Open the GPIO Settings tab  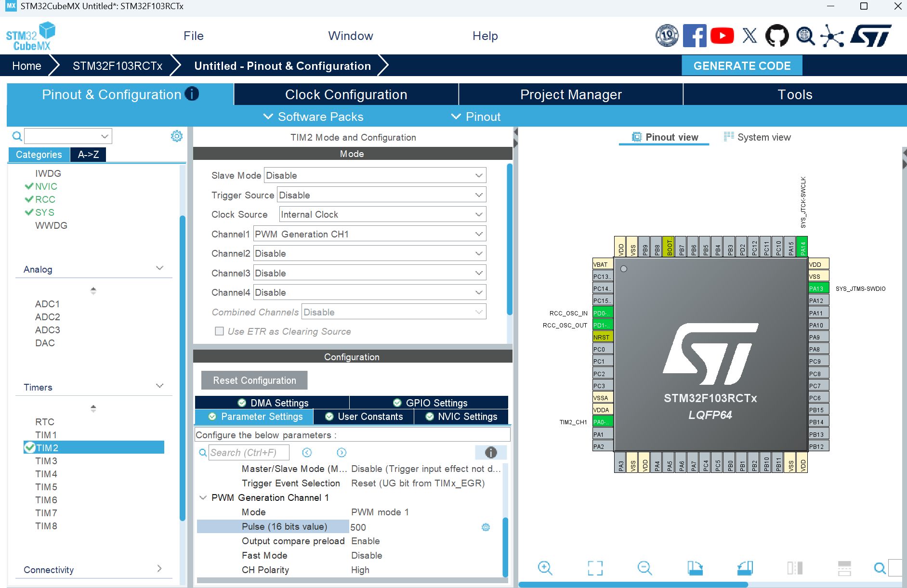[429, 403]
